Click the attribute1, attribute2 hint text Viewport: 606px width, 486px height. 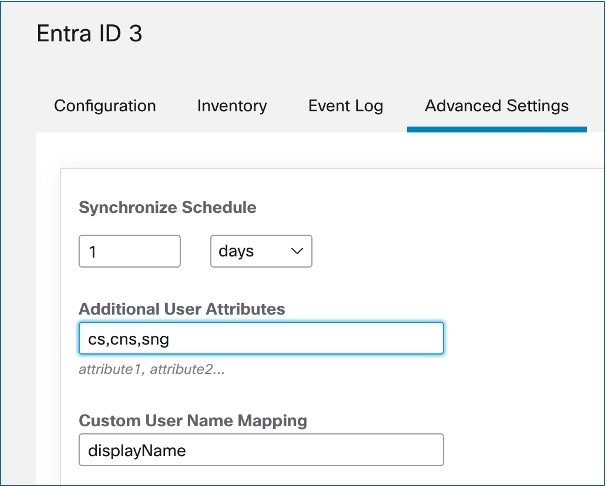pos(152,369)
